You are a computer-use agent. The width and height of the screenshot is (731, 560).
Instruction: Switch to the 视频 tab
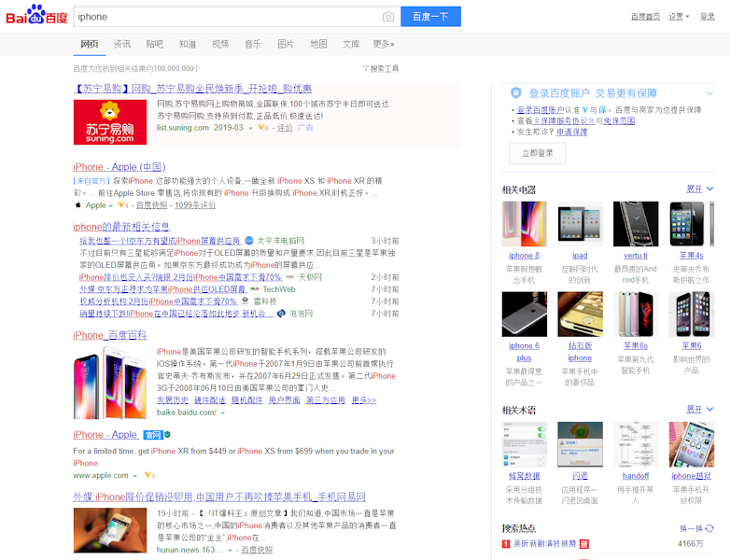coord(220,44)
